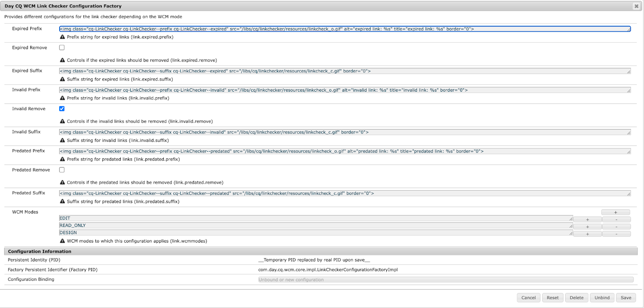The height and width of the screenshot is (308, 644).
Task: Click the WCM Modes label
Action: pos(25,212)
